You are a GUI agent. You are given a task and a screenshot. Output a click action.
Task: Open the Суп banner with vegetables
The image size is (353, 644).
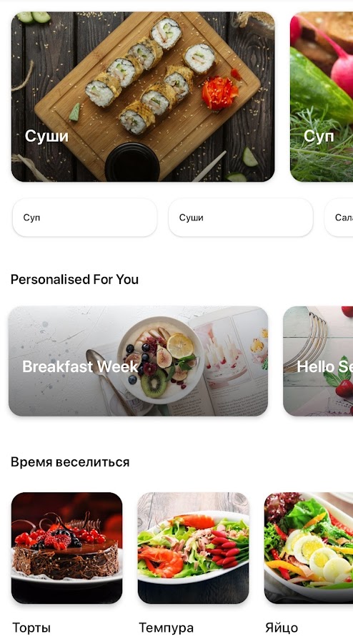tap(322, 97)
